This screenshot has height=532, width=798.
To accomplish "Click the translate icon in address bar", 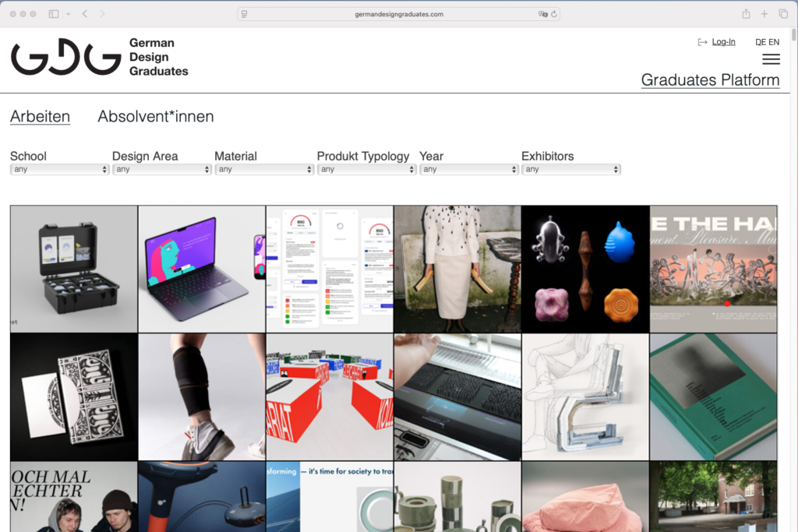I will (542, 14).
